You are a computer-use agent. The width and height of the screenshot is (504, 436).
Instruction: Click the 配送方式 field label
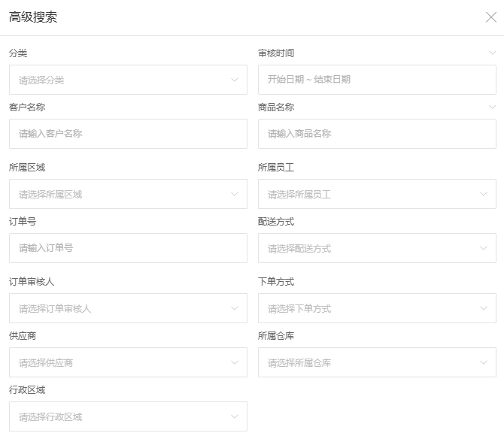coord(276,221)
